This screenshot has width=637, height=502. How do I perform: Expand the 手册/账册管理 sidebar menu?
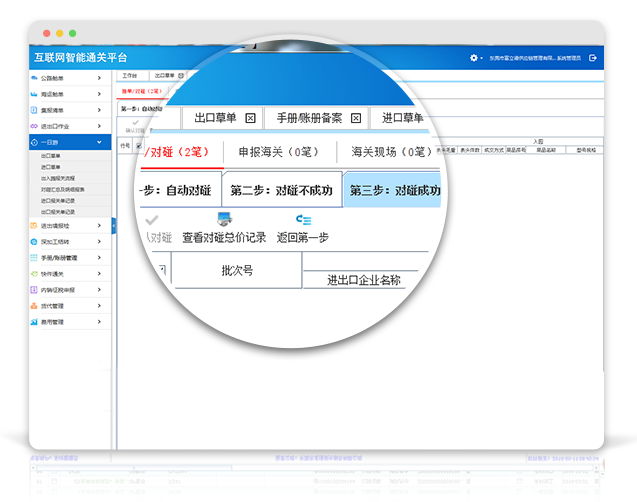point(99,258)
